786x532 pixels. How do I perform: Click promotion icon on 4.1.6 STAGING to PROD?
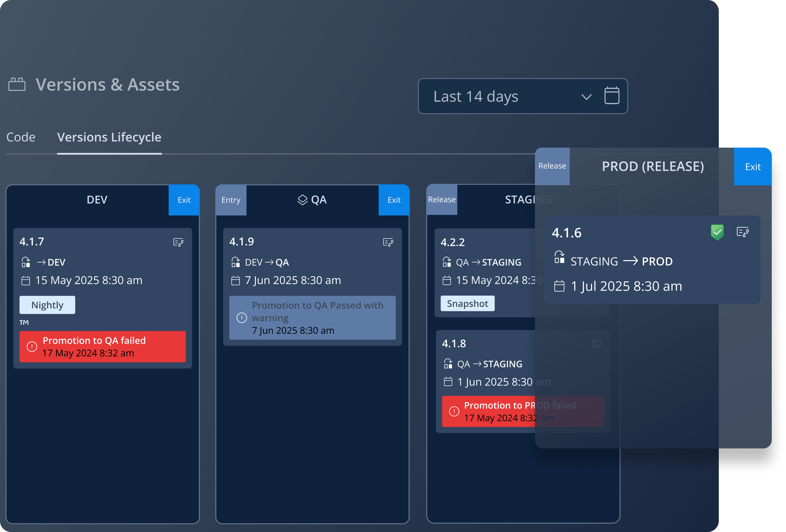tap(559, 258)
